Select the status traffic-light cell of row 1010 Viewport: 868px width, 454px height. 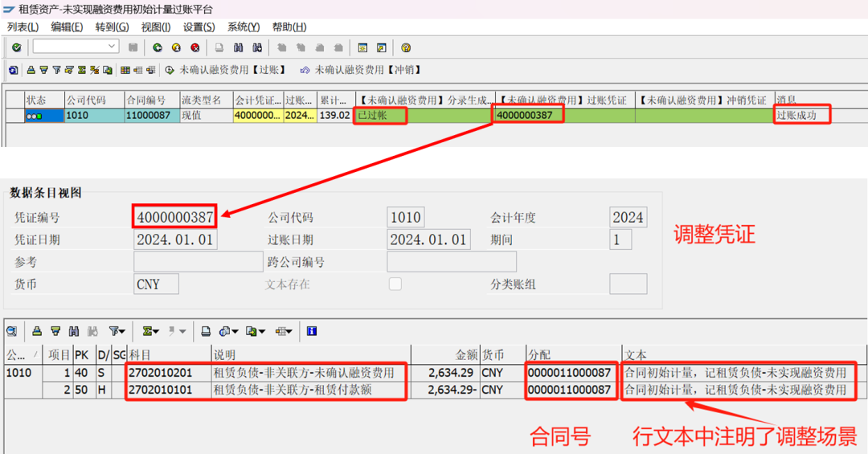pos(44,115)
